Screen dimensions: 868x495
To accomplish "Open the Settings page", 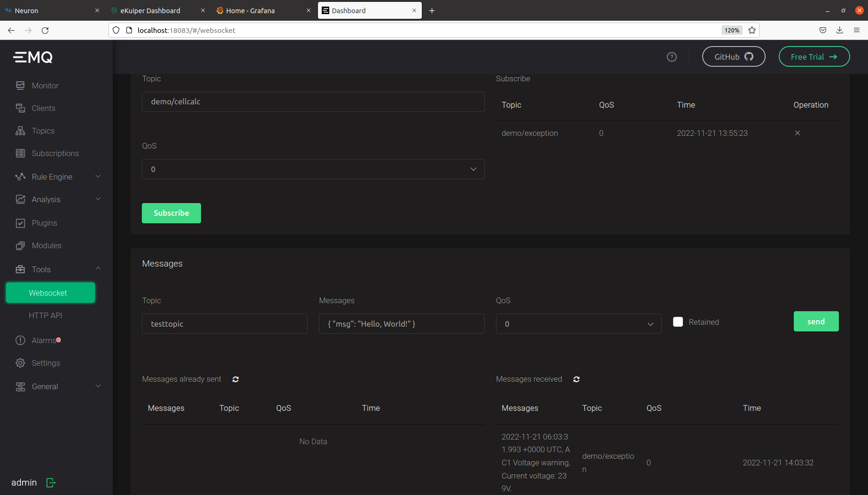I will (46, 363).
